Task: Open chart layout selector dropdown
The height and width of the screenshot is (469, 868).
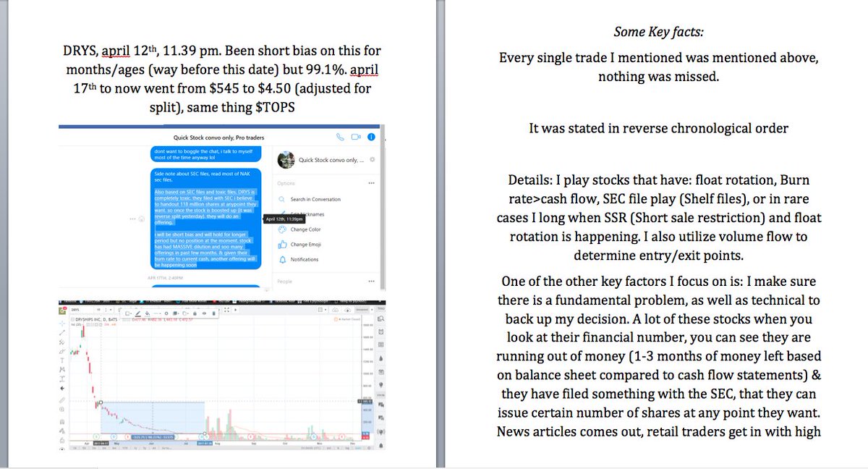Action: coord(322,310)
